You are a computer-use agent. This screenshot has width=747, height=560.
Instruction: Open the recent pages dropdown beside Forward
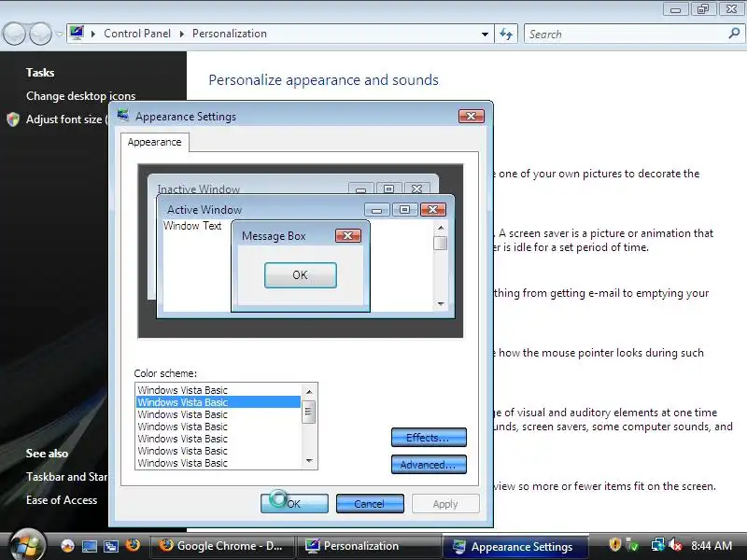point(59,34)
